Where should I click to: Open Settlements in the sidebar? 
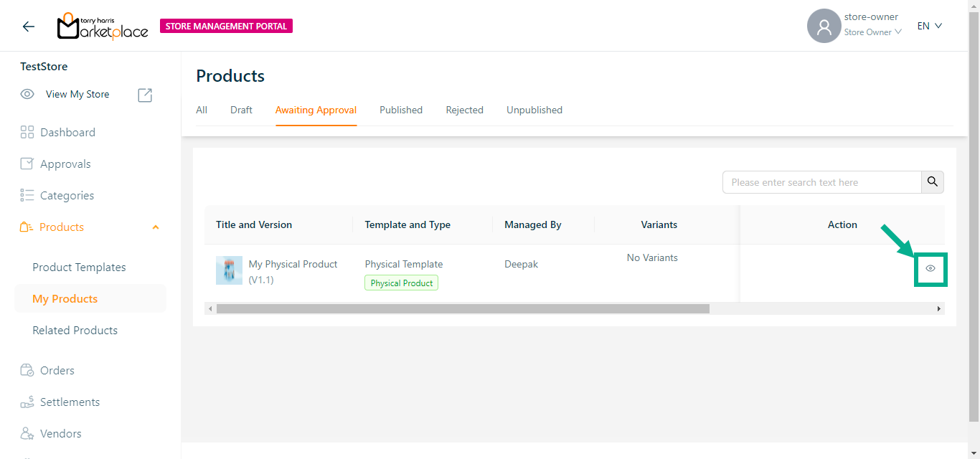click(x=70, y=402)
